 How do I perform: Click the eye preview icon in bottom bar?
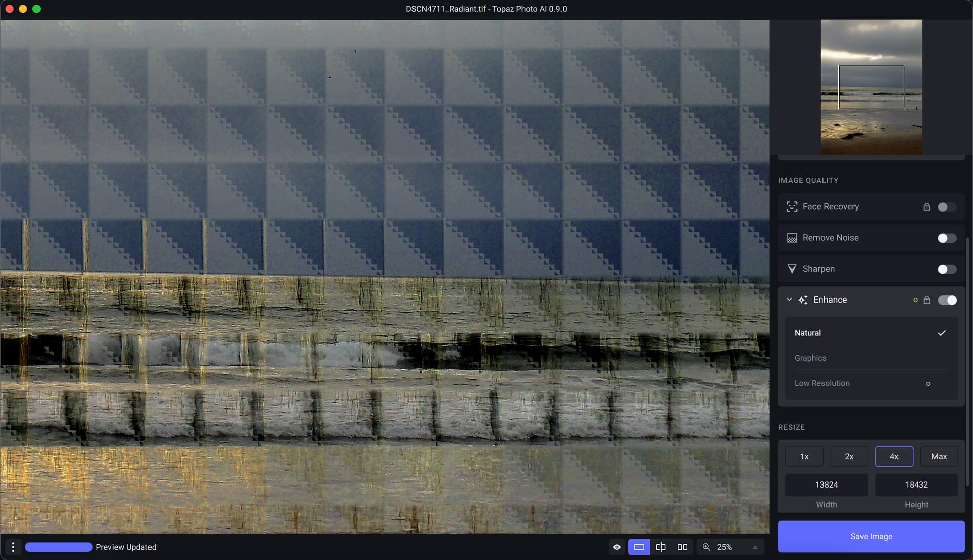[617, 547]
